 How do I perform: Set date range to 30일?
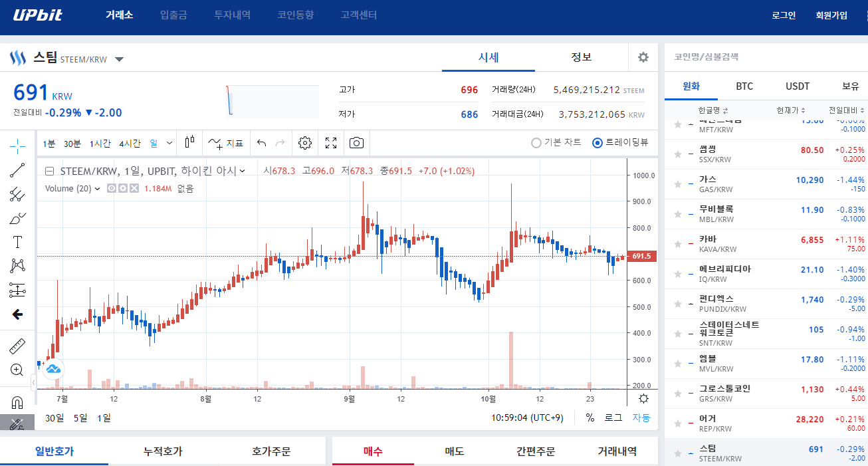54,418
